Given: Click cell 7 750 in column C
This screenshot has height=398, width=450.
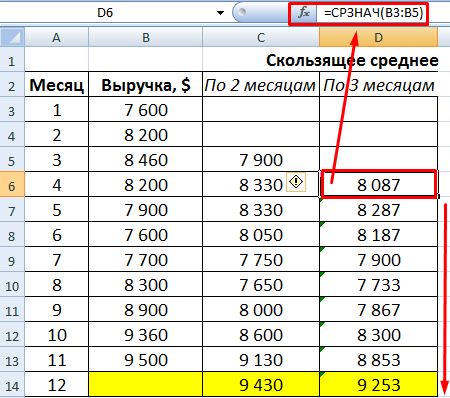Looking at the screenshot, I should (261, 260).
